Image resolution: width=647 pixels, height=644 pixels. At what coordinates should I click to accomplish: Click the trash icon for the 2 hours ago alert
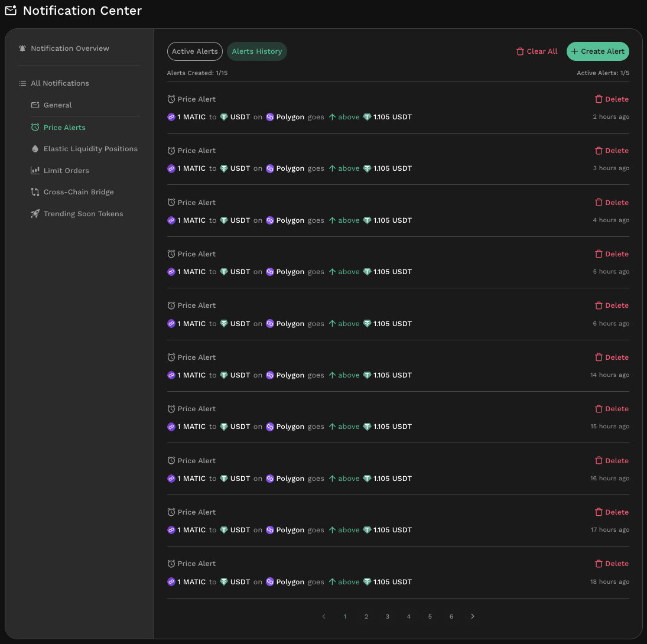click(x=599, y=99)
